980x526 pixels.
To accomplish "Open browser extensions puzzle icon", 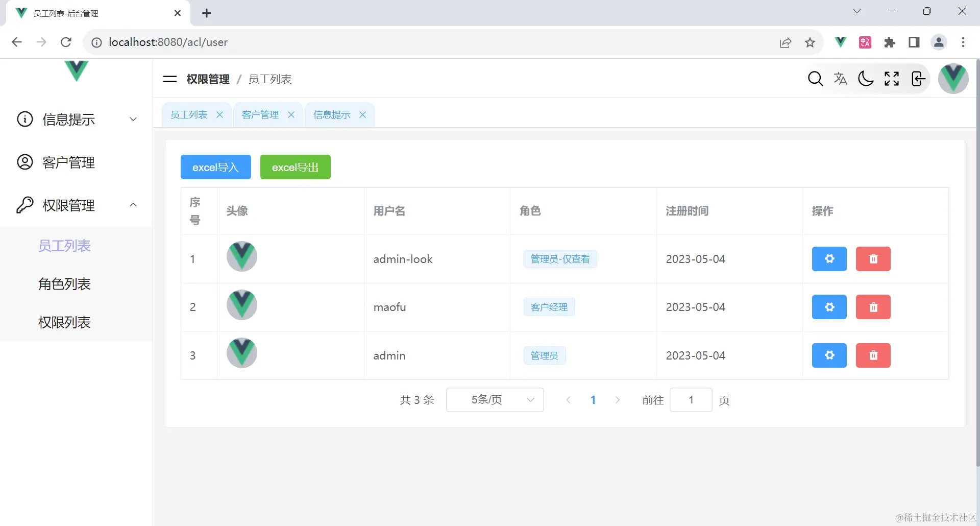I will (x=890, y=42).
